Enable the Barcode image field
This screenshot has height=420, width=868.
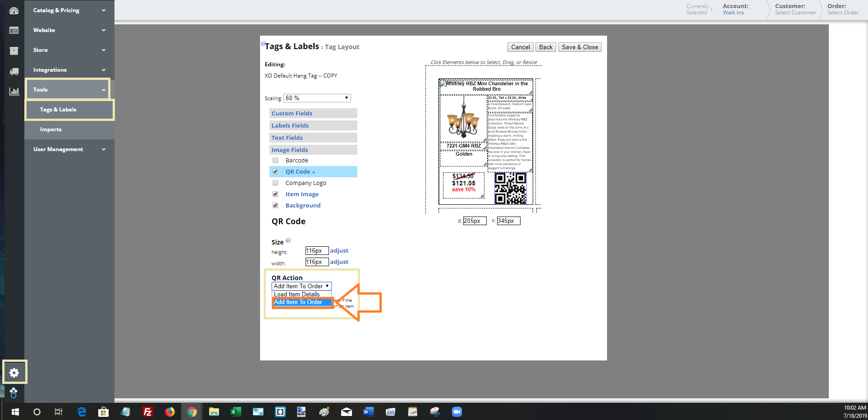pyautogui.click(x=275, y=160)
